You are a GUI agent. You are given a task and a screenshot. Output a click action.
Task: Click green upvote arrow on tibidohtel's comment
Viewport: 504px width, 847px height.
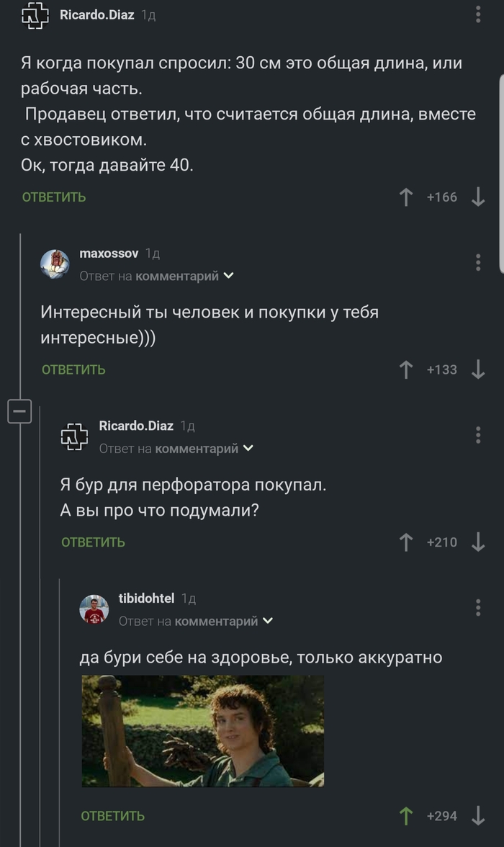click(x=406, y=815)
